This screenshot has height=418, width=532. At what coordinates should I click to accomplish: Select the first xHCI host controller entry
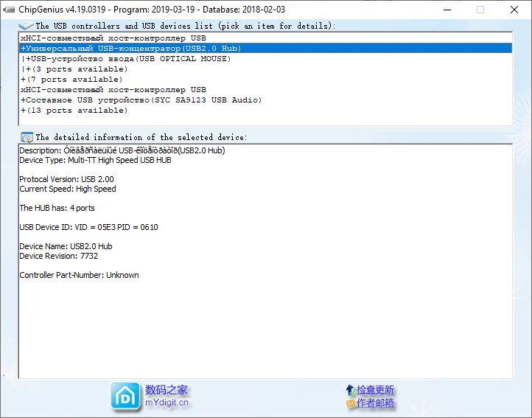(113, 38)
